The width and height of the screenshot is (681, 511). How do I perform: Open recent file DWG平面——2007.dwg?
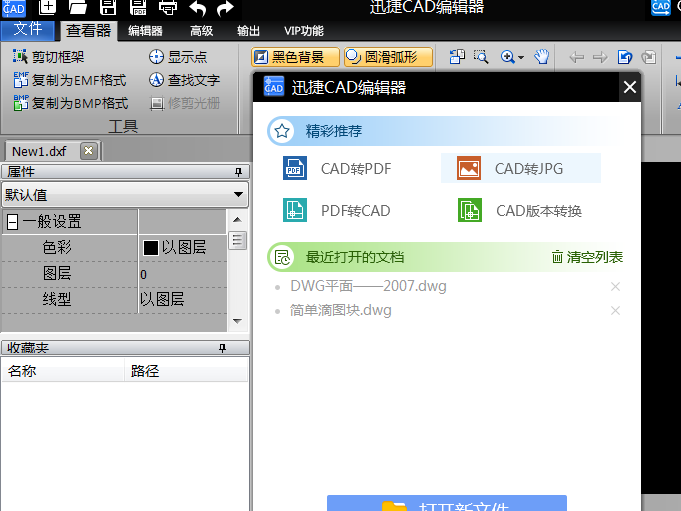(x=368, y=286)
